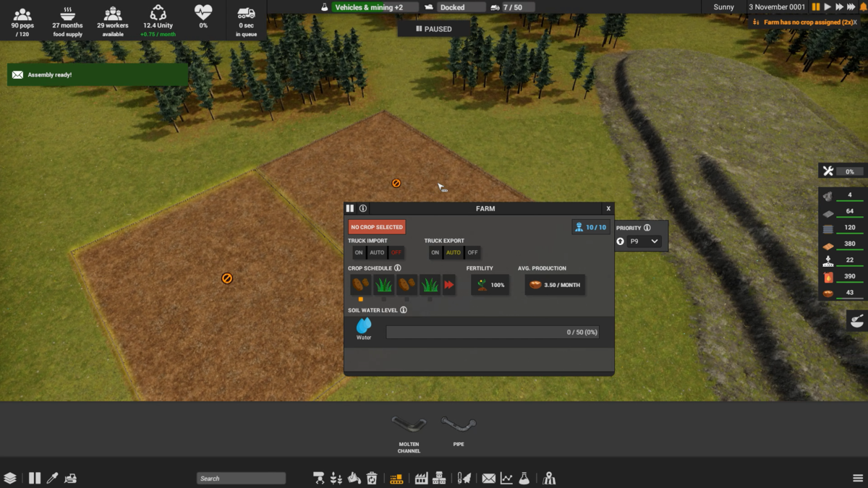Click the first potato crop schedule slot

pos(361,285)
